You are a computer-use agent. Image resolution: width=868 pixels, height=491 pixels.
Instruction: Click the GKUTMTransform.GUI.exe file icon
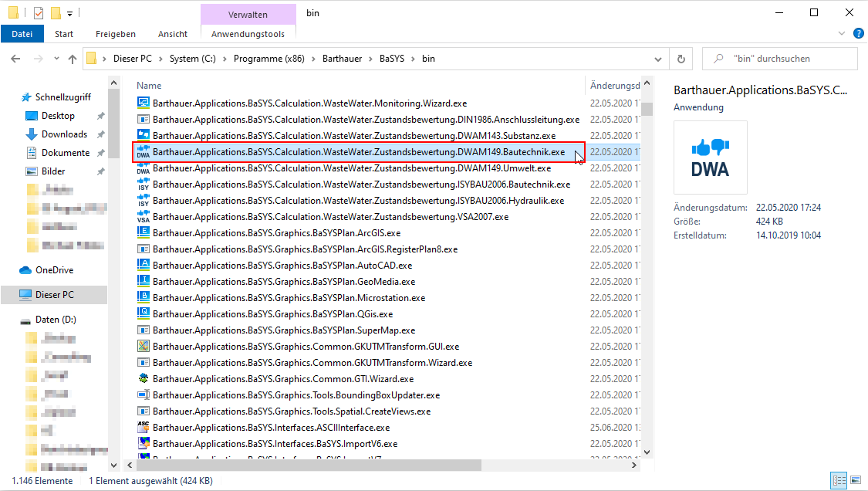(x=143, y=347)
